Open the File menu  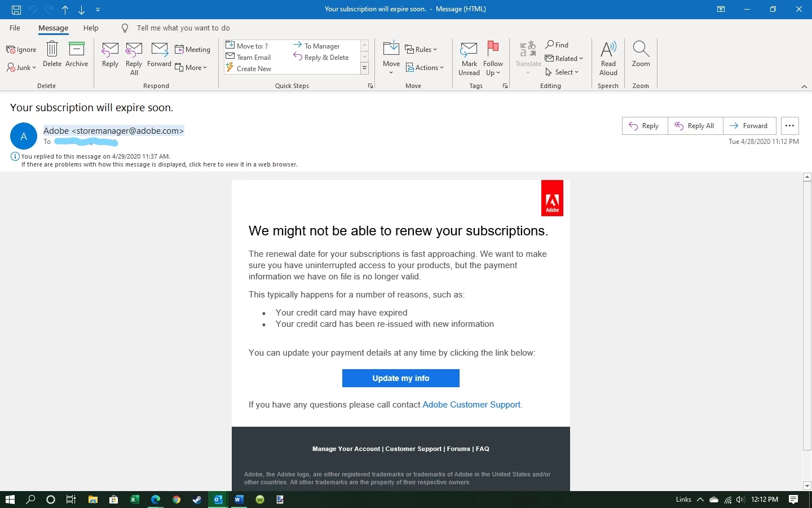[15, 28]
